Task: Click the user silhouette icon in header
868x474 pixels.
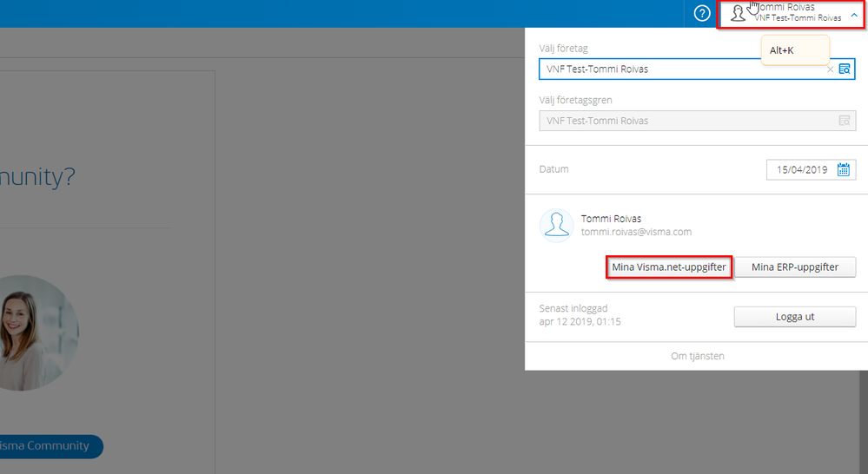Action: coord(738,13)
